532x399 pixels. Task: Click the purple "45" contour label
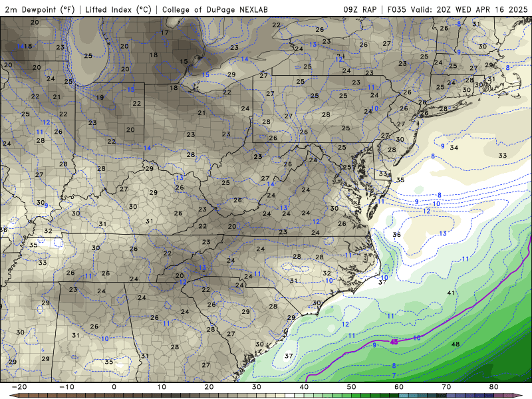[394, 342]
